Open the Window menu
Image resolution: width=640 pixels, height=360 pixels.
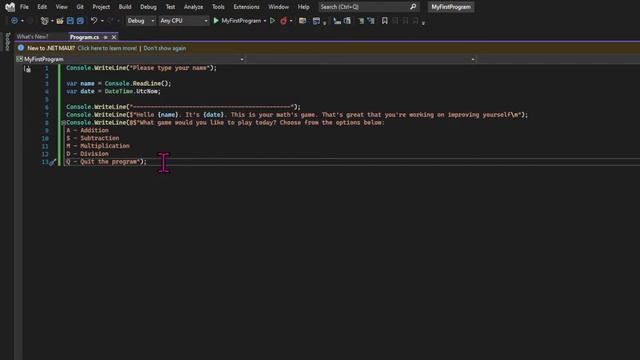(x=279, y=7)
